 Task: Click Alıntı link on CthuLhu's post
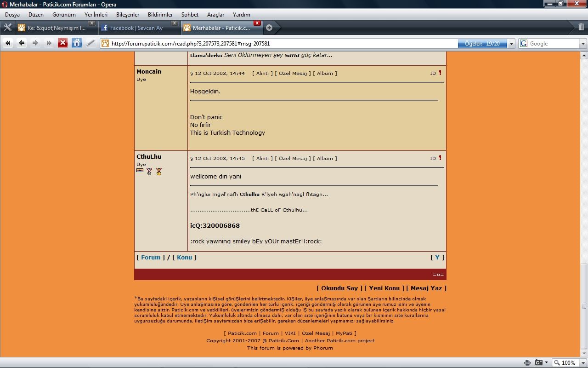click(262, 158)
